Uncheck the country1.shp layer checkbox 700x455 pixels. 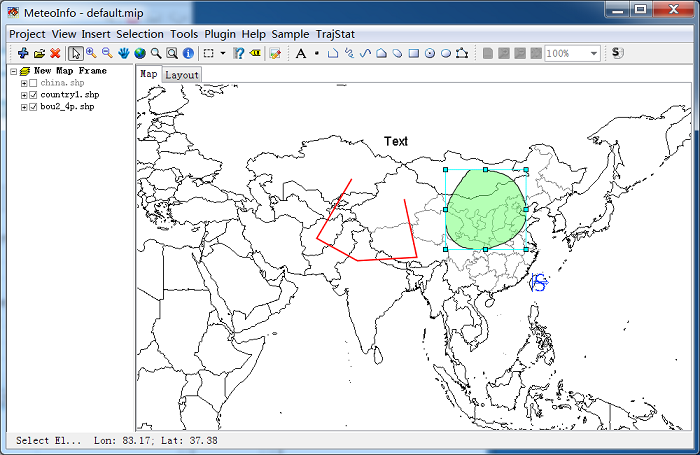pos(33,95)
